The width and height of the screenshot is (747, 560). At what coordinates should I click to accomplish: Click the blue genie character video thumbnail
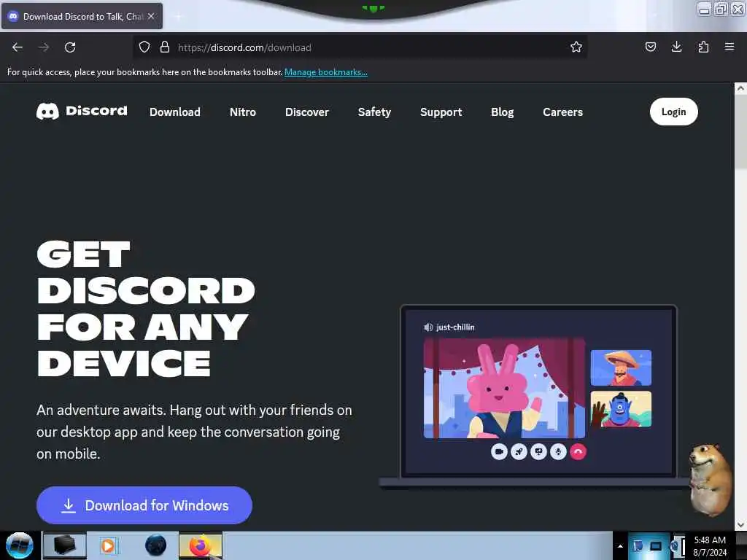tap(621, 409)
